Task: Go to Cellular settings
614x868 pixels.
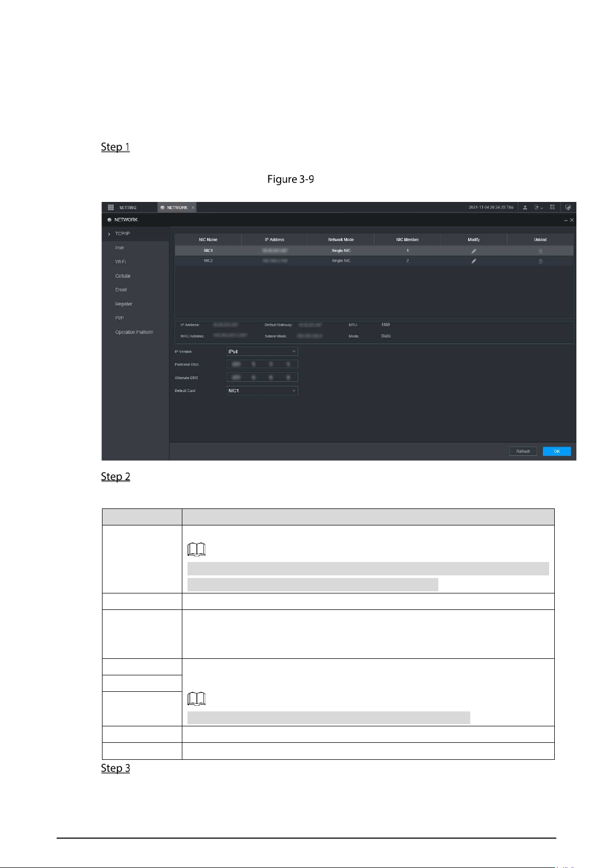Action: (x=123, y=276)
